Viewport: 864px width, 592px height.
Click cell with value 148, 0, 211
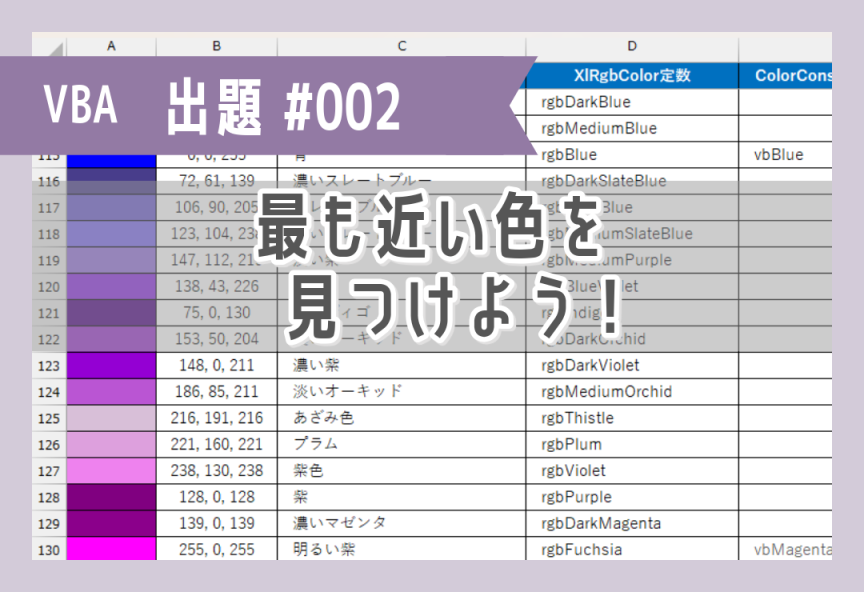(217, 365)
